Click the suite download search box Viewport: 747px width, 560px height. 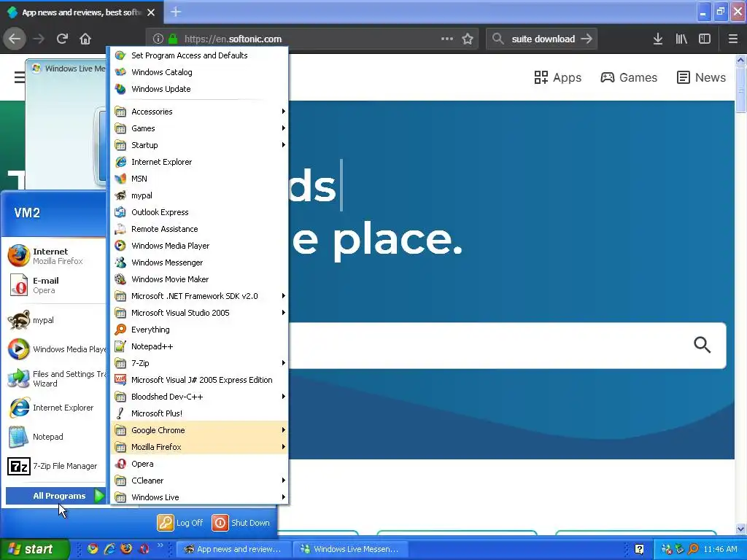[543, 39]
